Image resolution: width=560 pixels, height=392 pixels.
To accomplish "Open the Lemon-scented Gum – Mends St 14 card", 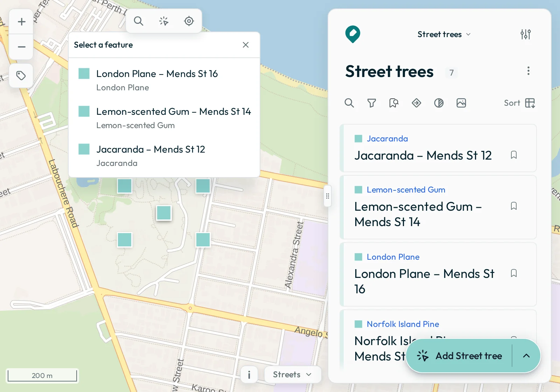I will coord(438,208).
